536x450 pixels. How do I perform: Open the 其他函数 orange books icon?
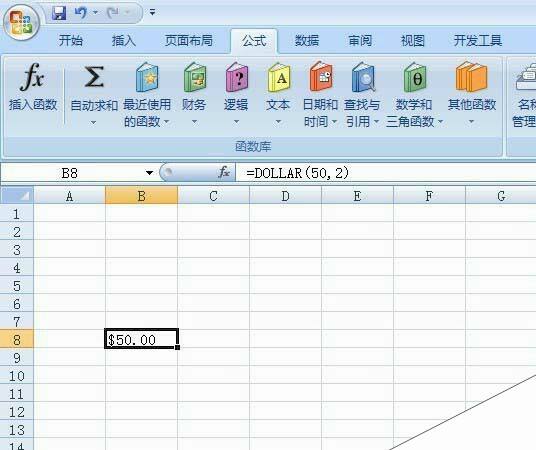click(x=471, y=77)
